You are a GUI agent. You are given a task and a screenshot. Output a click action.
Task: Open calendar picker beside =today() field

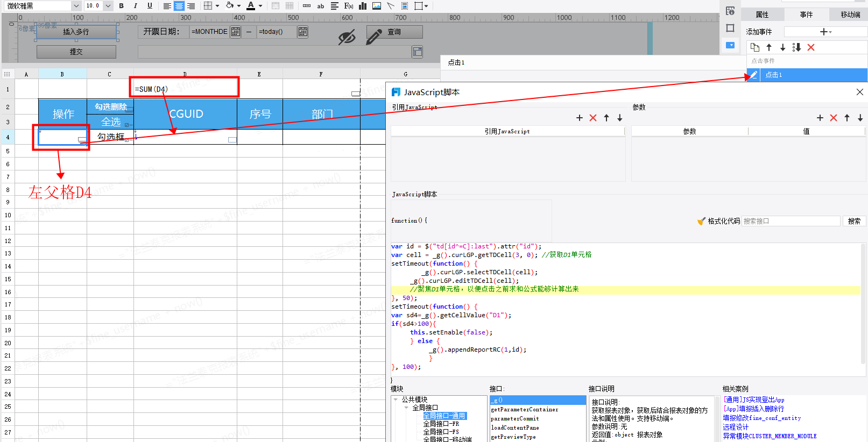[303, 32]
